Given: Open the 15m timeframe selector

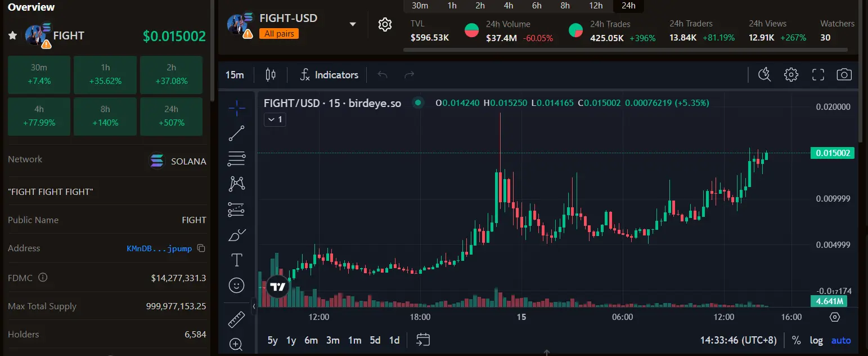Looking at the screenshot, I should point(235,74).
